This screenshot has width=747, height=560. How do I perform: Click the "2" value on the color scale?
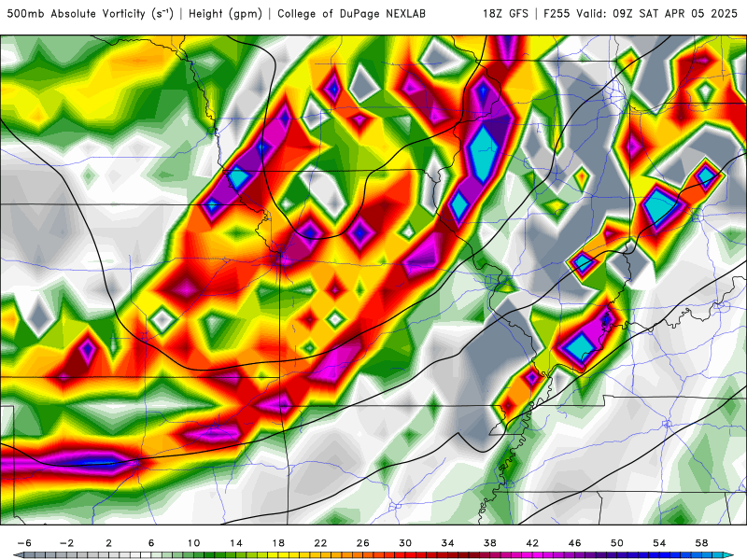[109, 543]
